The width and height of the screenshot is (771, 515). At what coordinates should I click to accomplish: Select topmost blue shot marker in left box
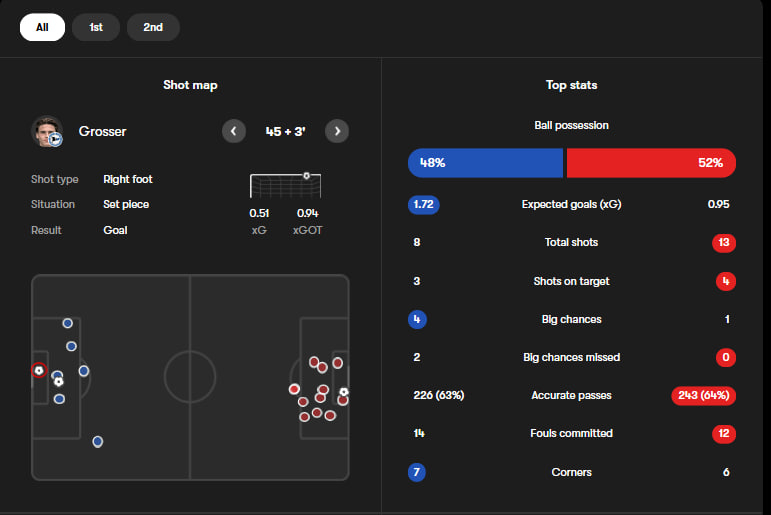67,323
